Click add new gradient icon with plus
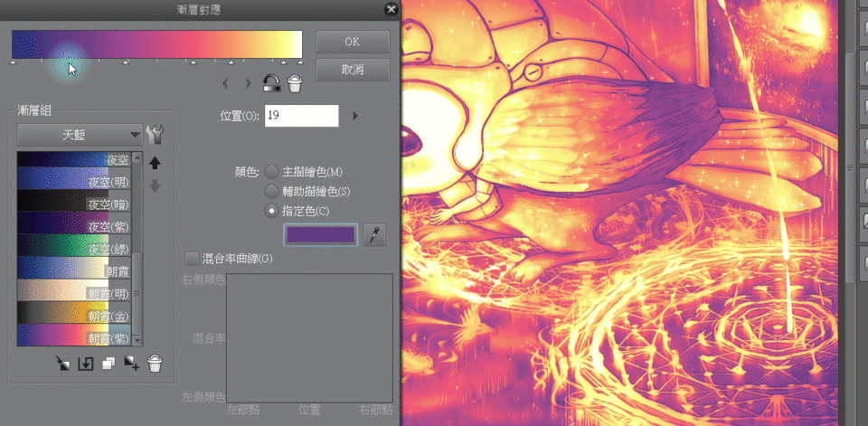 [131, 364]
